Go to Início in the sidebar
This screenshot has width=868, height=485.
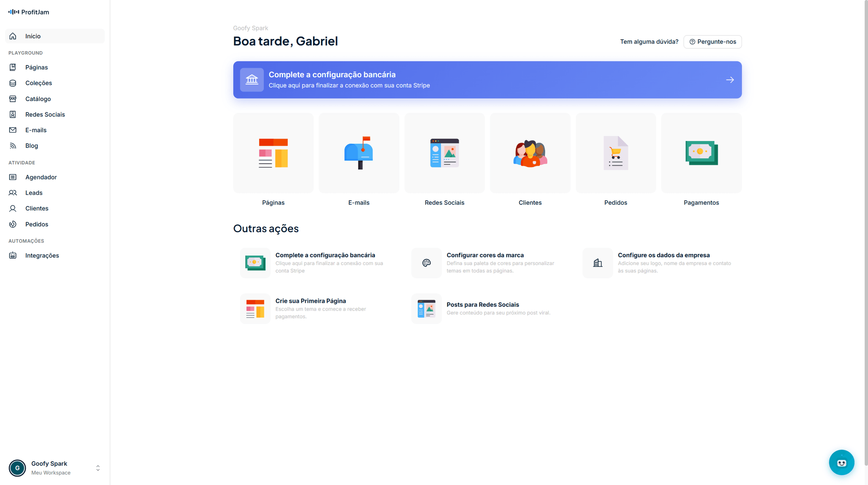[x=55, y=36]
